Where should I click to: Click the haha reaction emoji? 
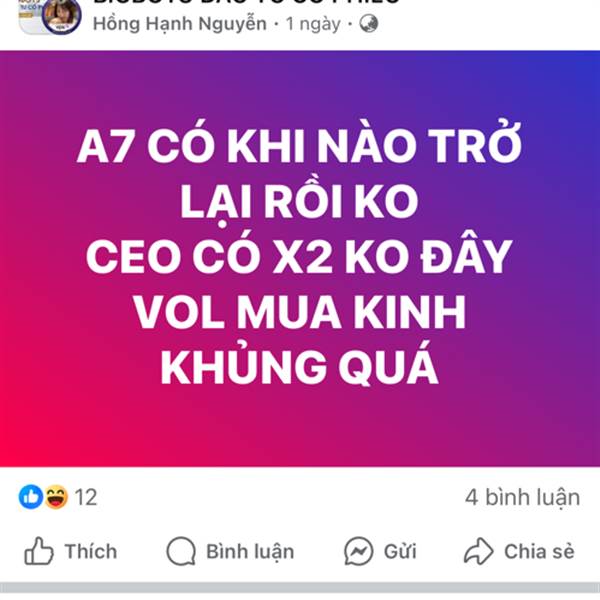[x=56, y=497]
